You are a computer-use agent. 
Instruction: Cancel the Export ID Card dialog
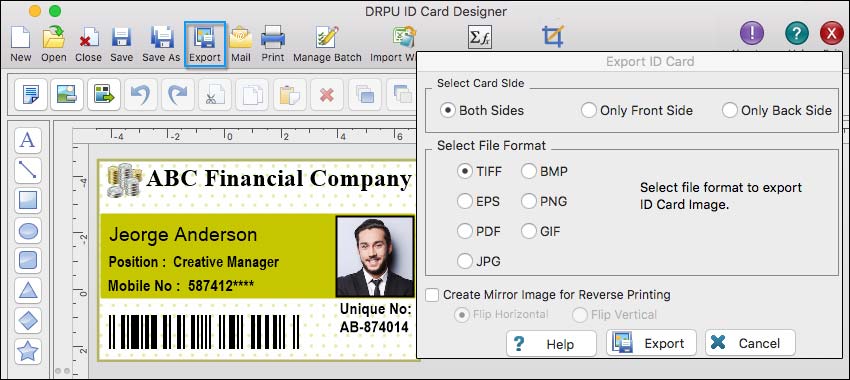[x=750, y=344]
